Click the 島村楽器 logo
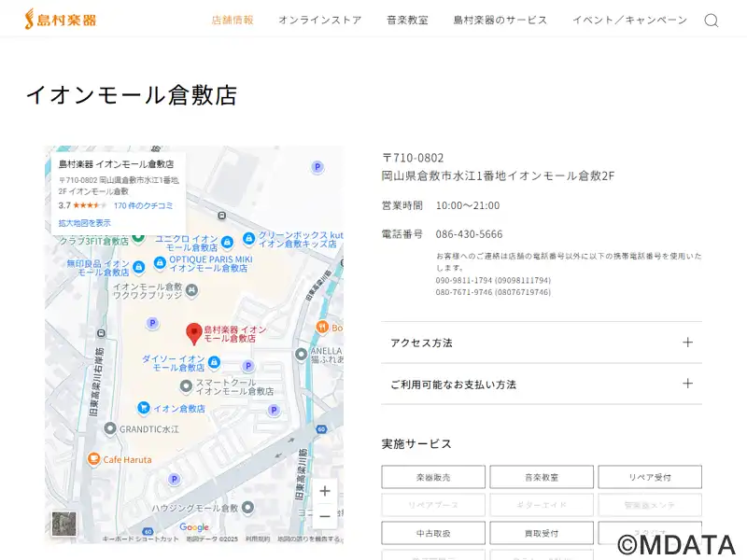The image size is (747, 560). [61, 20]
